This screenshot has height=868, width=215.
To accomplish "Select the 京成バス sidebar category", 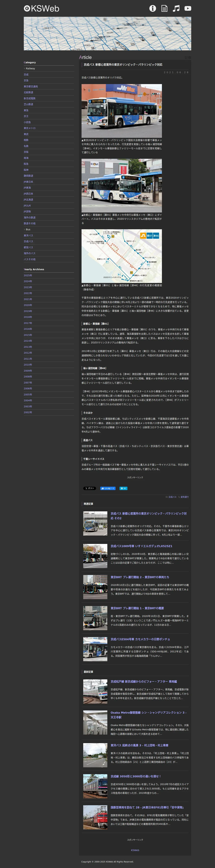I will [x=28, y=242].
